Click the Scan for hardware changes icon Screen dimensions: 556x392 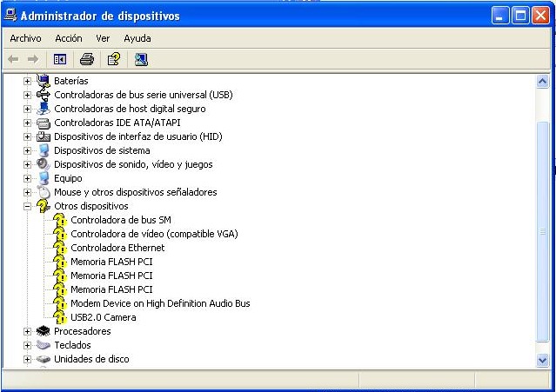[141, 59]
